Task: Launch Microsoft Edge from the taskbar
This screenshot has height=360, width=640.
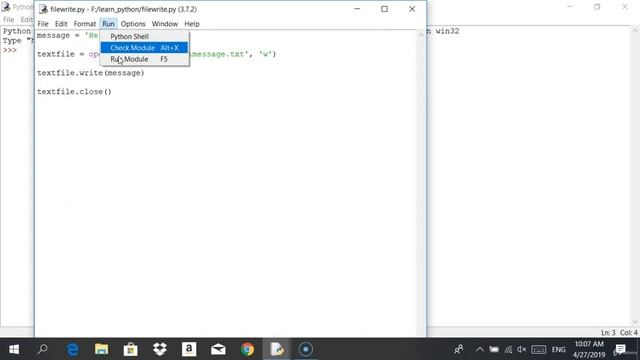Action: (x=73, y=349)
